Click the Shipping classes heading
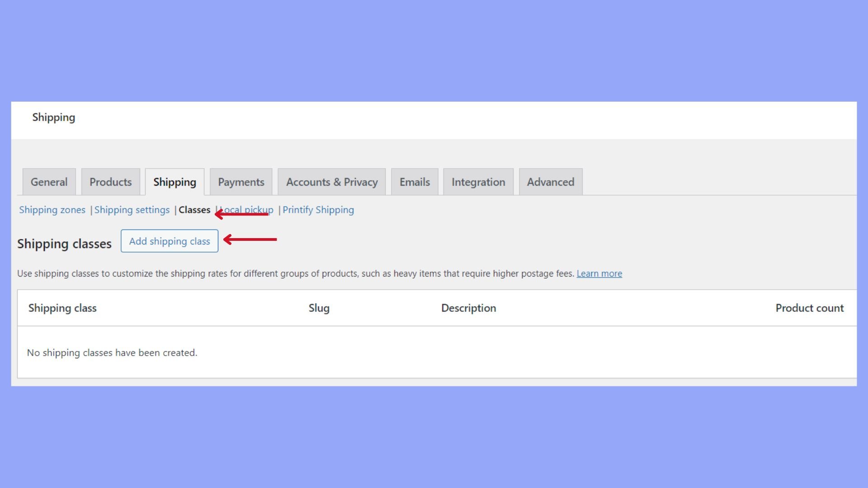The height and width of the screenshot is (488, 868). [x=64, y=244]
